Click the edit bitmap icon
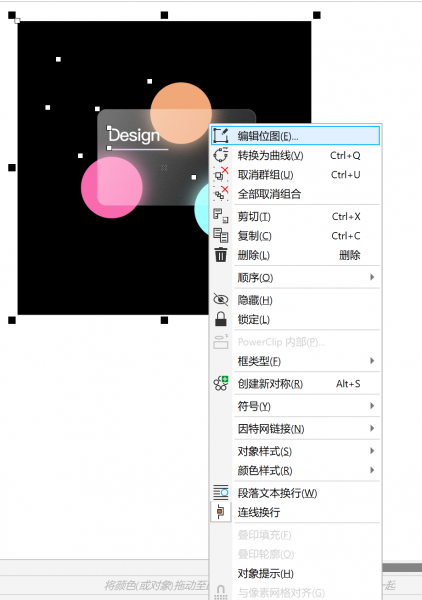 tap(221, 135)
